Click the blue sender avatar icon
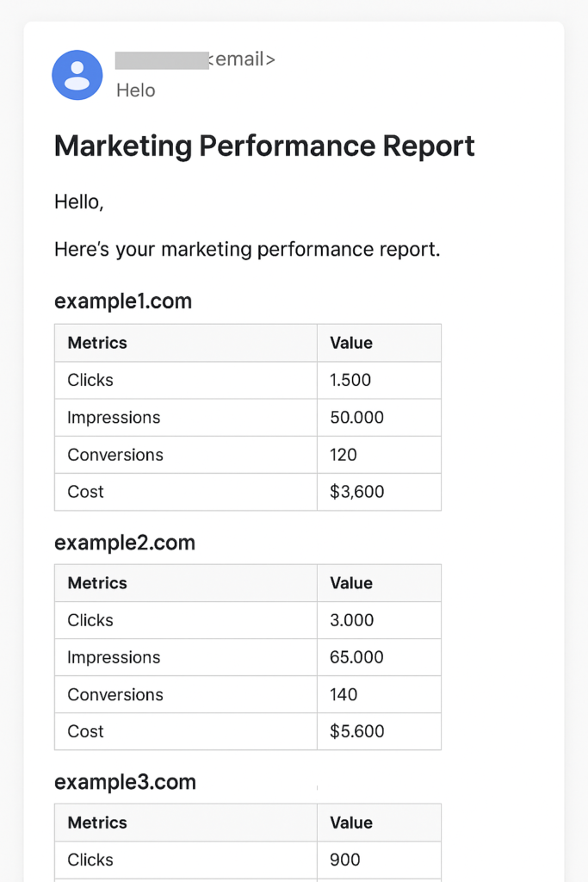The width and height of the screenshot is (588, 882). point(77,75)
